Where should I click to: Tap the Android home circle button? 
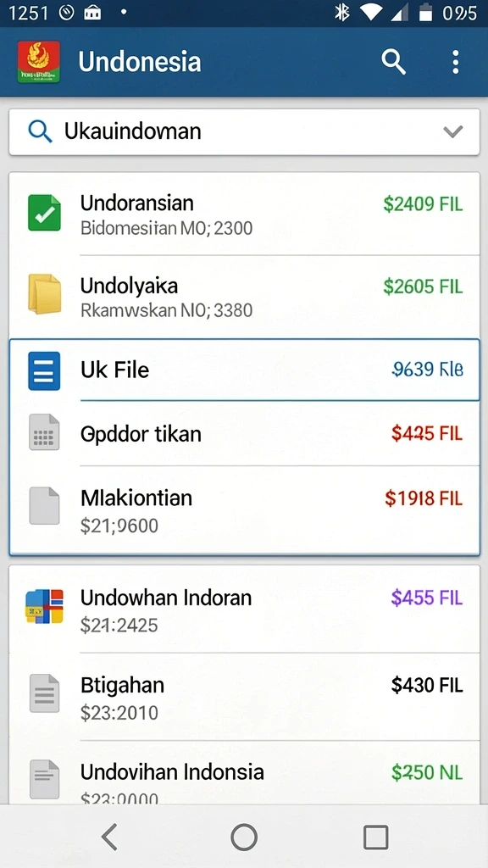coord(244,837)
